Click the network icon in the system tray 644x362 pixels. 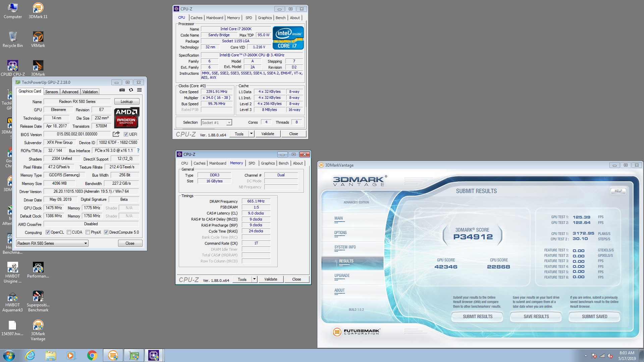coord(602,356)
